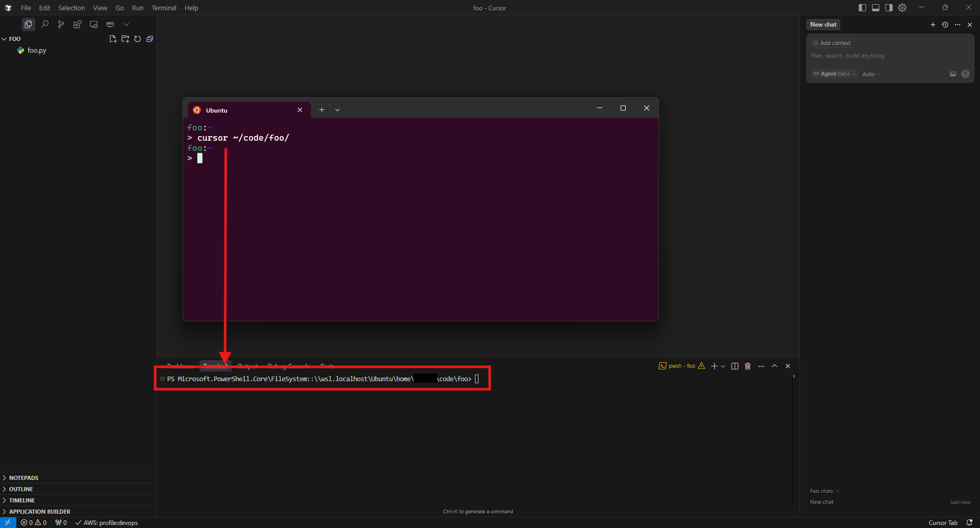Open the Selection menu

click(72, 8)
